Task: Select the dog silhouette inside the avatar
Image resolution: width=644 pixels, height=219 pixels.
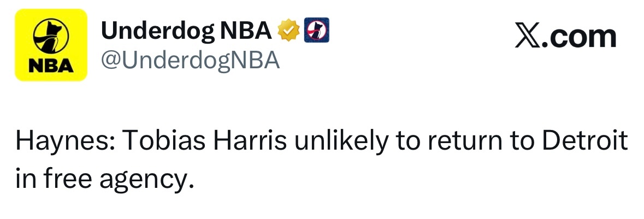Action: click(51, 36)
